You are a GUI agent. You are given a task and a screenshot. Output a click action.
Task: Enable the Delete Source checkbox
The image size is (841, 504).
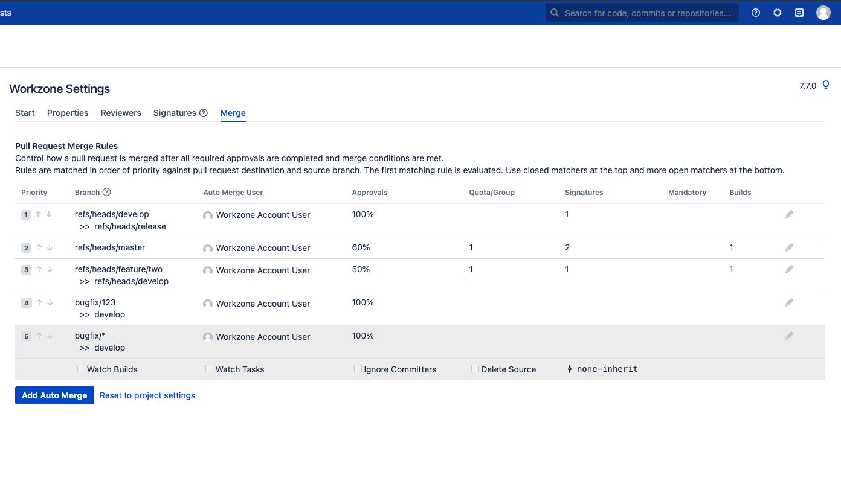tap(475, 368)
